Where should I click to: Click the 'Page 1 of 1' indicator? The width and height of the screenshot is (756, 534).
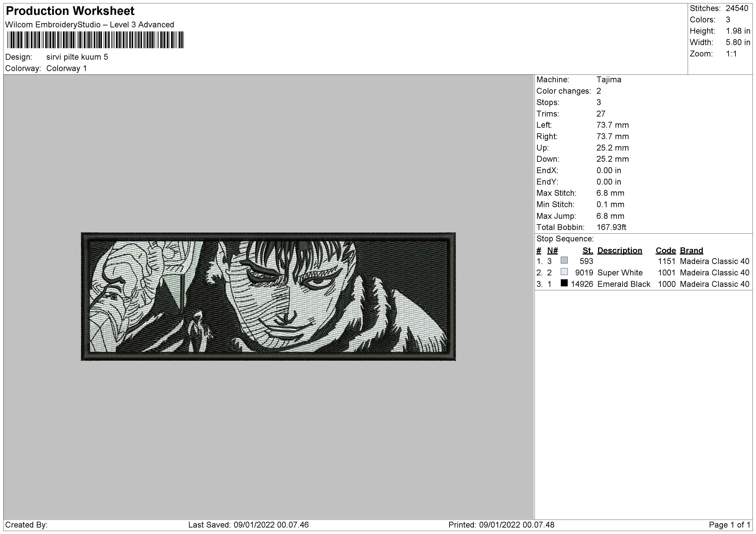coord(729,525)
